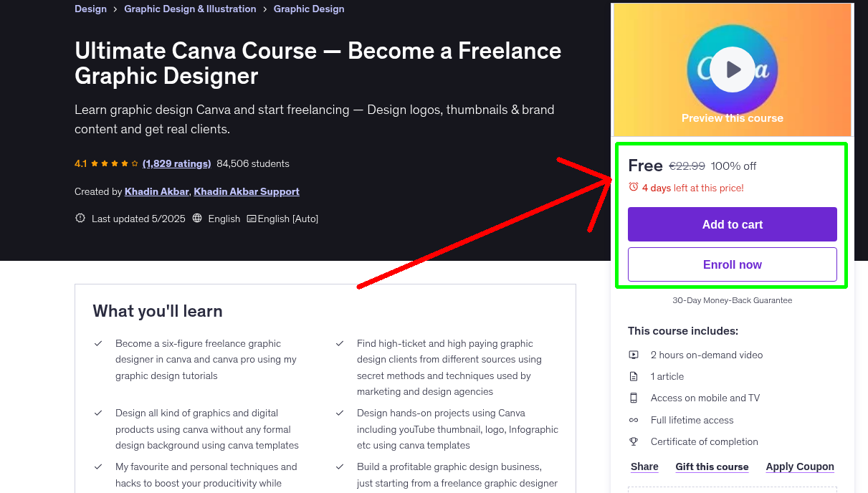Play the course preview video

(733, 70)
